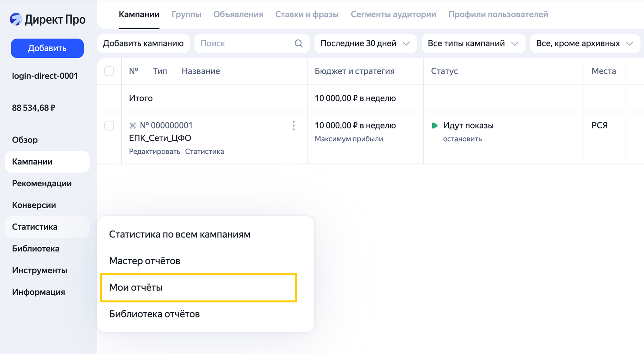The height and width of the screenshot is (354, 644).
Task: Click the Директ Про logo icon
Action: pos(16,19)
